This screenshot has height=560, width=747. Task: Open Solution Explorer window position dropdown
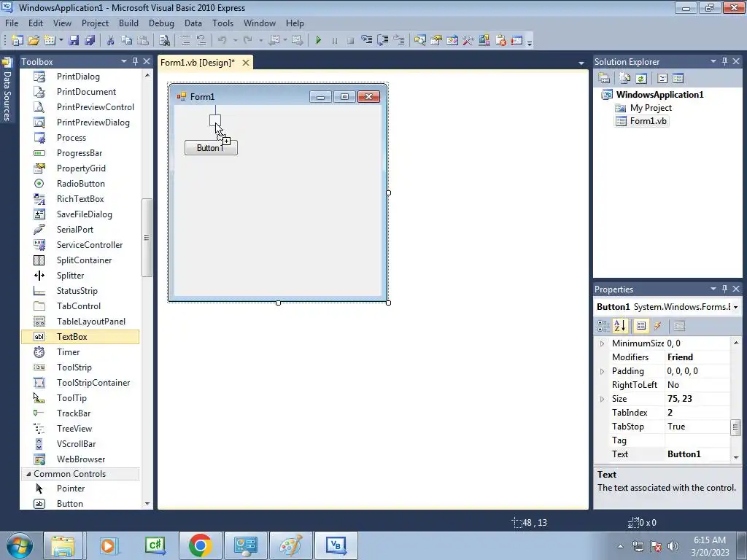point(713,61)
